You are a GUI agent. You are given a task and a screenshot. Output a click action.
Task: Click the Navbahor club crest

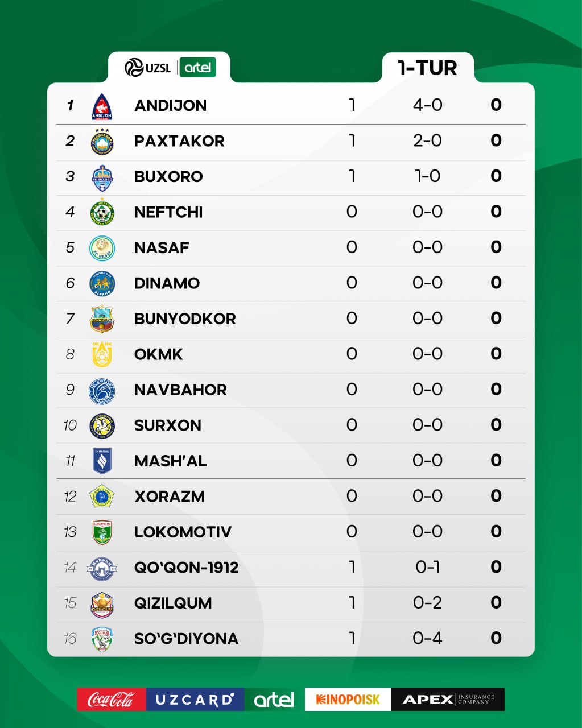point(102,390)
